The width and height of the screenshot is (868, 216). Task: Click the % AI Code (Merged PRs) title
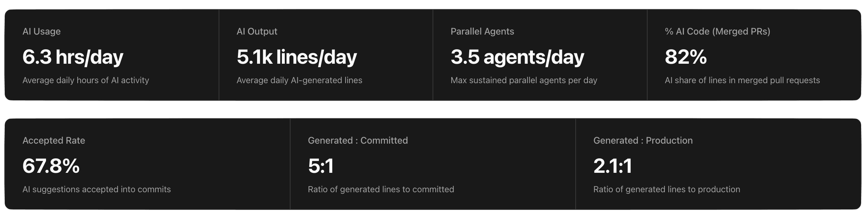tap(717, 32)
